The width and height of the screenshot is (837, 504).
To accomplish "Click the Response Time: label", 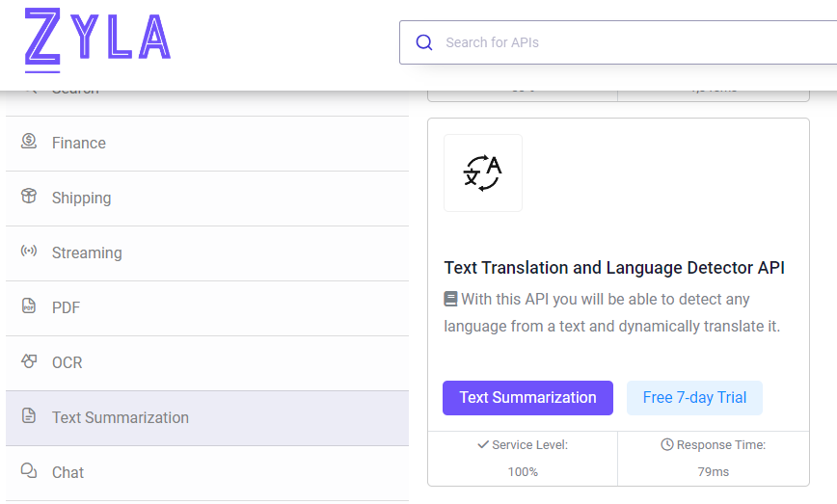I will pyautogui.click(x=721, y=445).
